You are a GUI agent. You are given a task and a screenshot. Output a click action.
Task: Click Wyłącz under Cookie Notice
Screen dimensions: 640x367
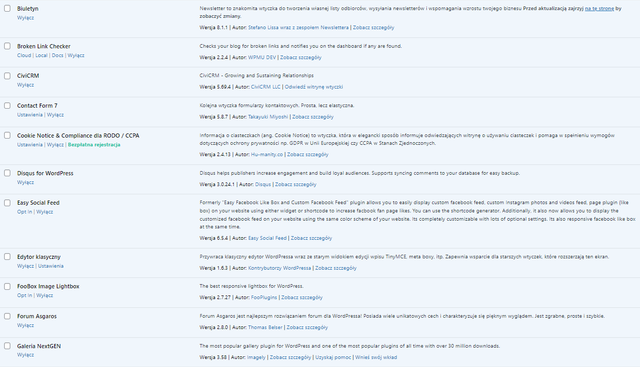(56, 145)
